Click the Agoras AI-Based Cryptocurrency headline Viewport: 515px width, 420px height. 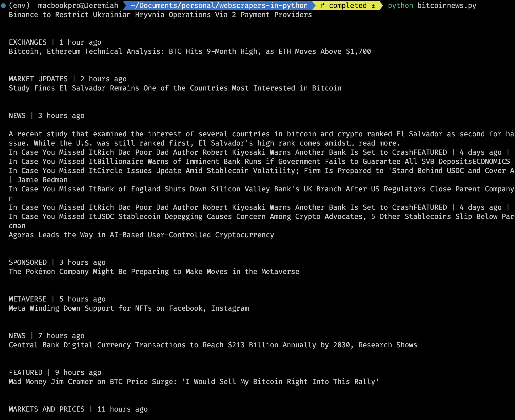coord(141,235)
